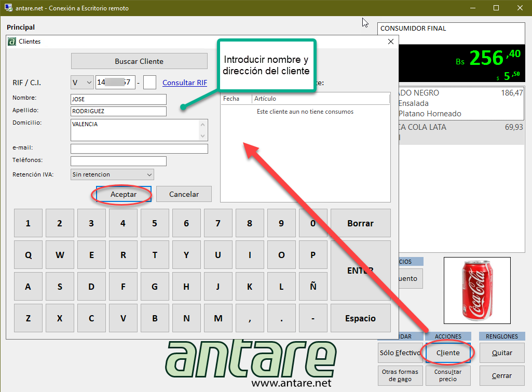Click Cancelar in the client form
The image size is (532, 392).
point(184,194)
